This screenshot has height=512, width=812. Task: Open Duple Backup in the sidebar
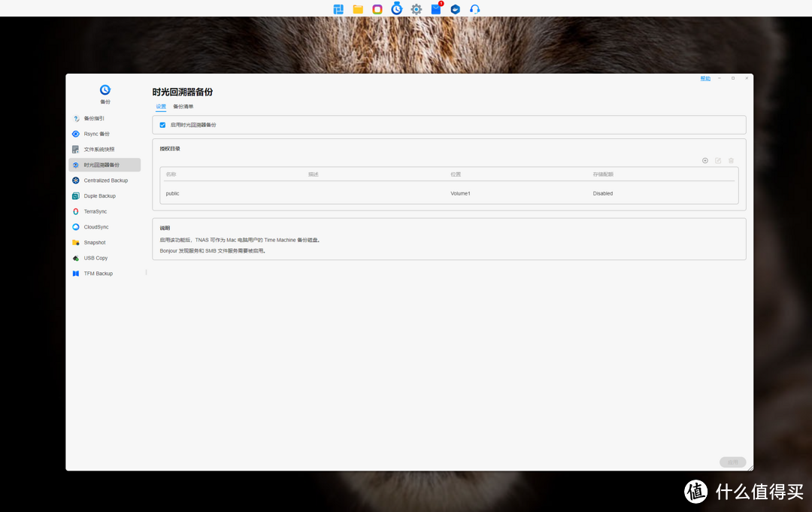(99, 196)
